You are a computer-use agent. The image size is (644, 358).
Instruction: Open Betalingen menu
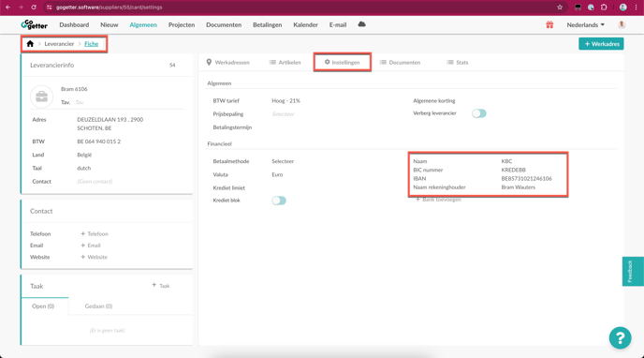[x=268, y=24]
